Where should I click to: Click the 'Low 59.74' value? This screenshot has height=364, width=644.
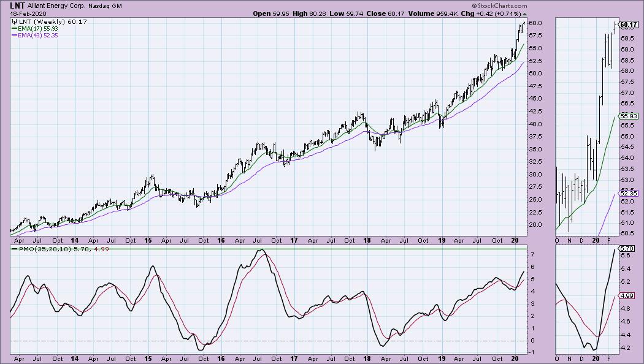(347, 13)
